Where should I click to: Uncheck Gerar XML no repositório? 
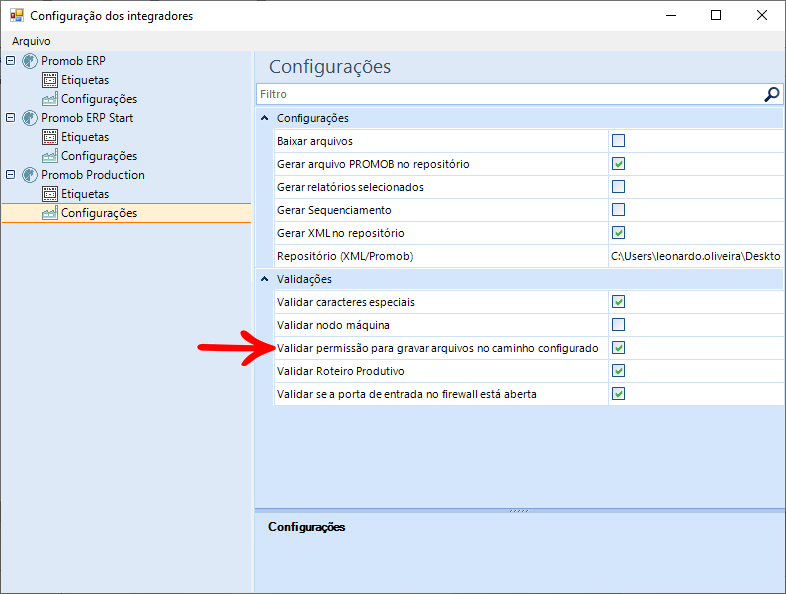pos(618,233)
